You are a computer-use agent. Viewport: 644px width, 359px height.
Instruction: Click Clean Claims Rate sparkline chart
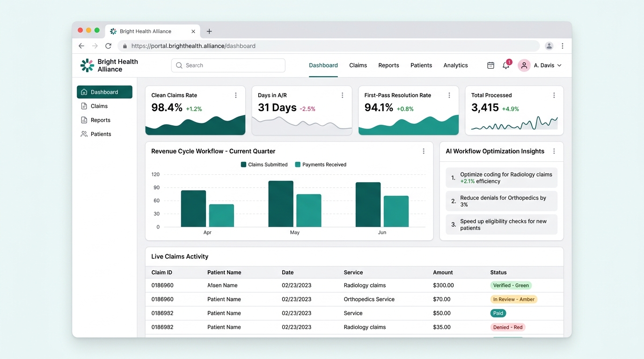195,125
